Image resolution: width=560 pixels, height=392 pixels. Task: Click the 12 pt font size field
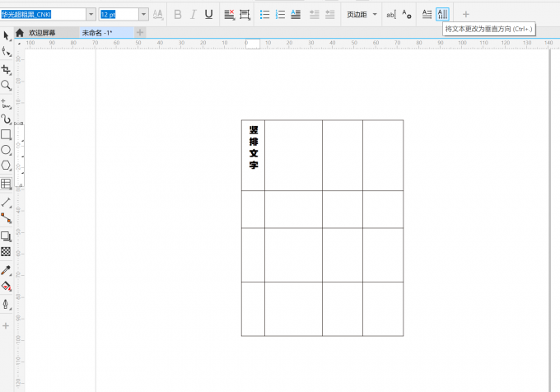[119, 14]
